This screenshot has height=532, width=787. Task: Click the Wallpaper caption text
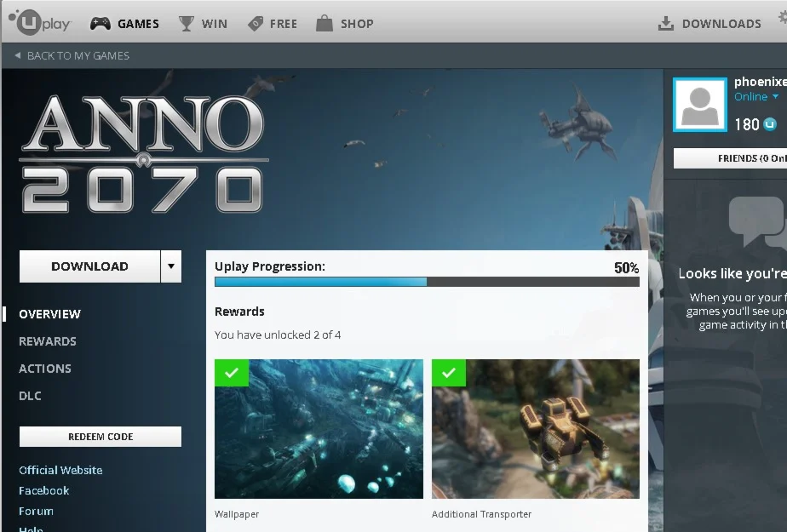pos(237,514)
